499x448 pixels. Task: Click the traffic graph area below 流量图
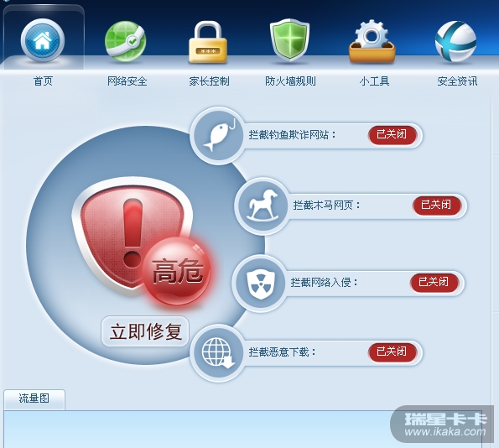(197, 429)
